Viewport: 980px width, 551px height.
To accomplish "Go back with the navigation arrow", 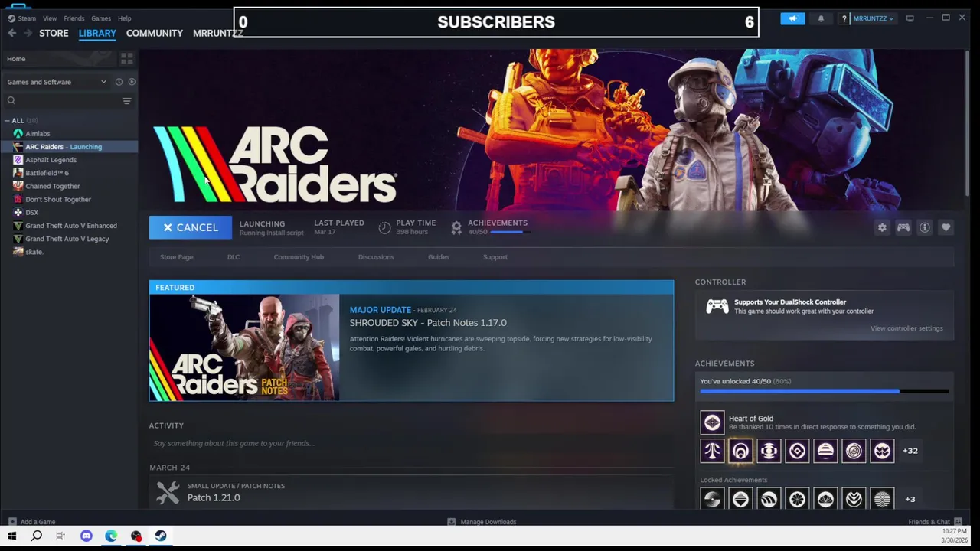I will [12, 33].
